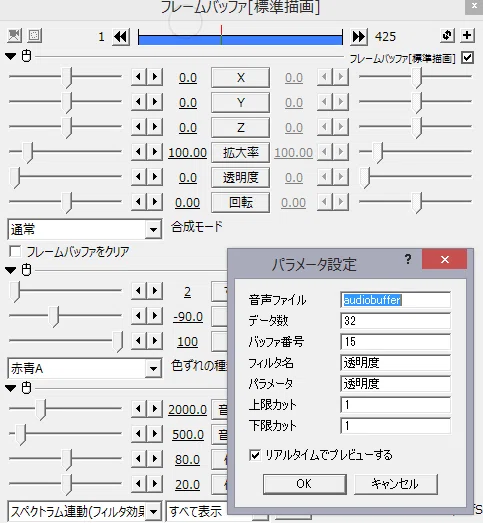Decrease 透明度 value with left arrow
483x523 pixels.
(138, 177)
